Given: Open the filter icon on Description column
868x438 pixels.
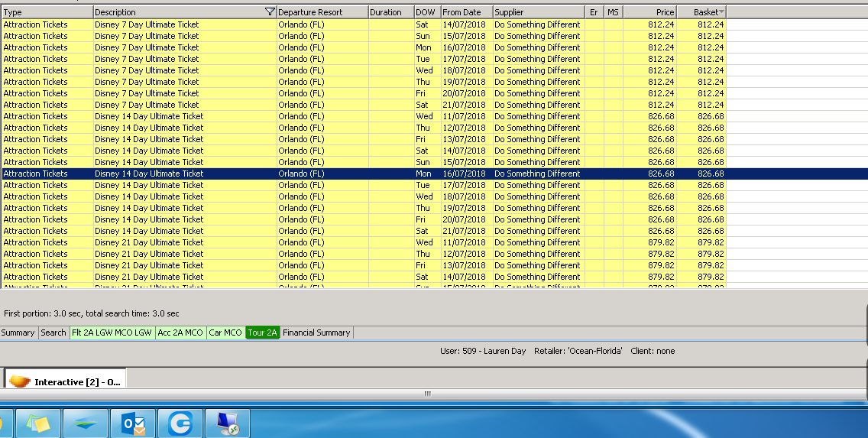Looking at the screenshot, I should pyautogui.click(x=270, y=11).
